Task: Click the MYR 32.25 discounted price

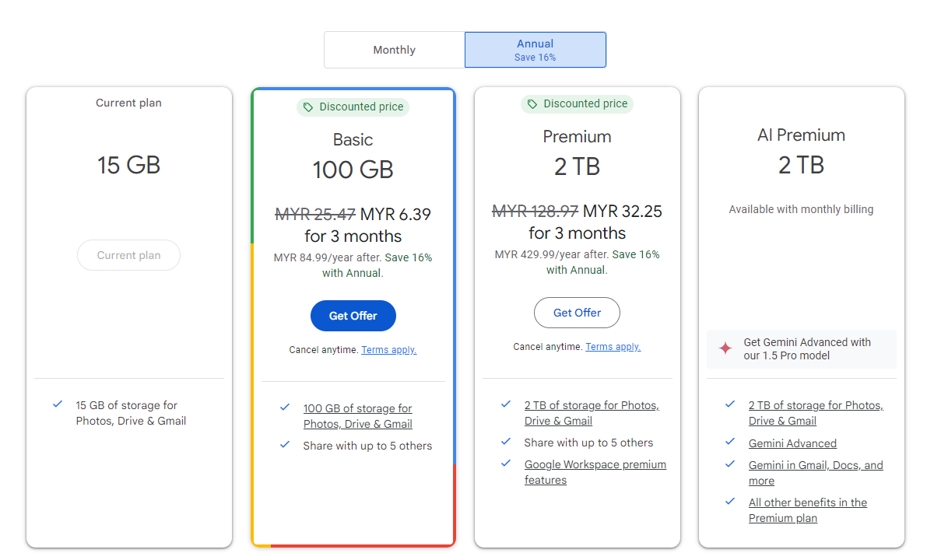Action: click(x=623, y=211)
